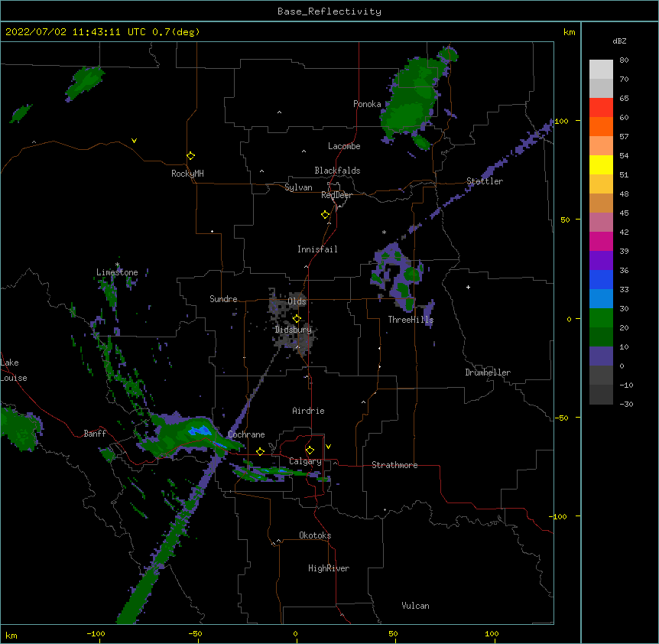Click the Lacombe city label
This screenshot has height=644, width=659.
tap(344, 146)
